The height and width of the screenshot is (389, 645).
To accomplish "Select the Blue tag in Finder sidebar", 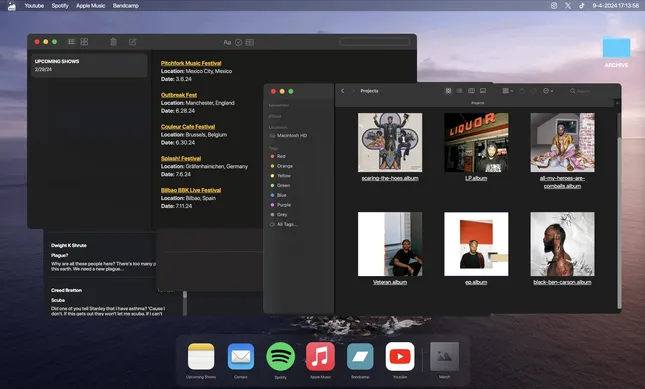I will 278,195.
